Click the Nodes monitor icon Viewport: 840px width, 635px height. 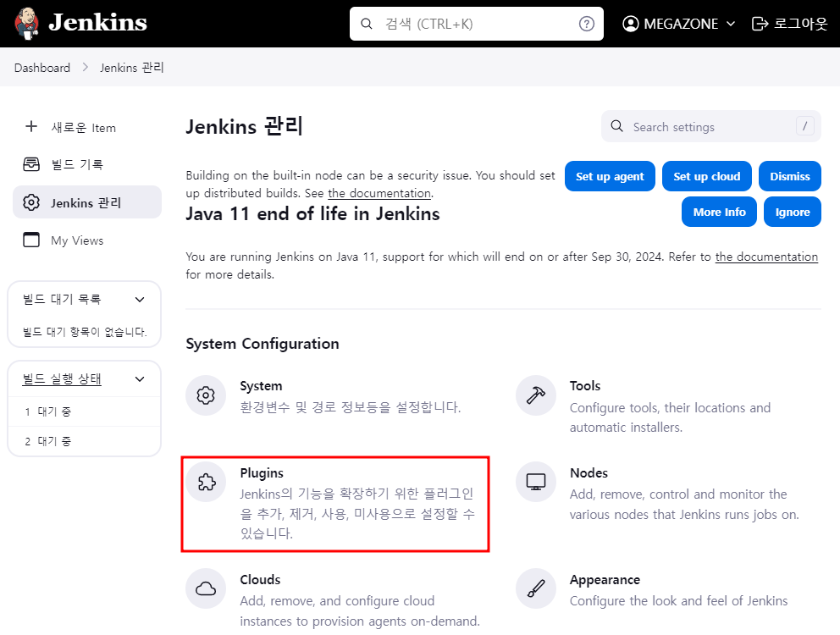coord(536,483)
